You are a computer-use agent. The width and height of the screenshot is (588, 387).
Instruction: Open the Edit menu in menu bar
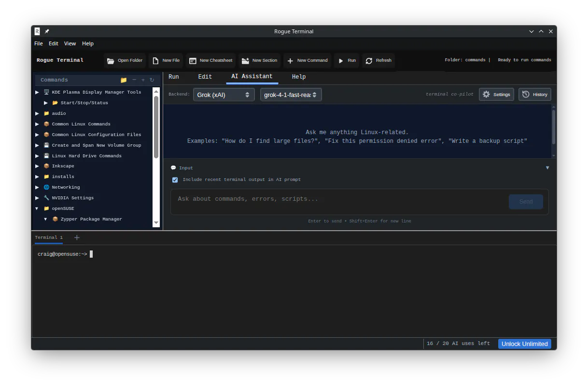[x=54, y=43]
